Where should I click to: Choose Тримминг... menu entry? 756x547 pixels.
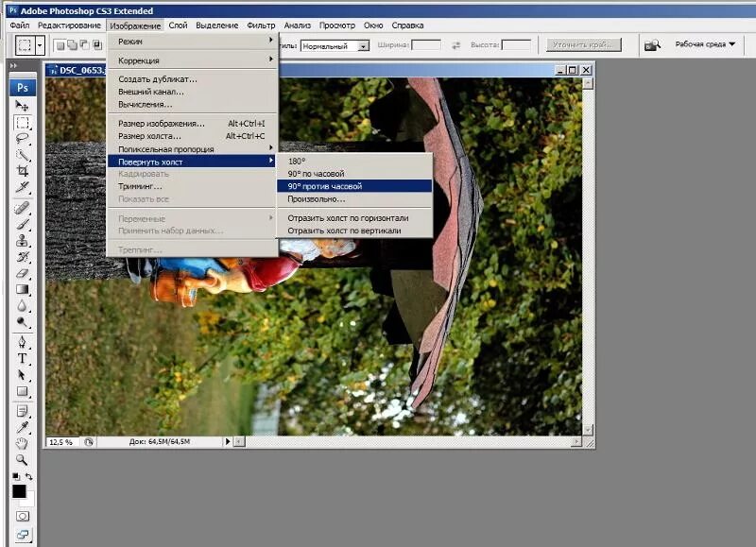coord(193,186)
